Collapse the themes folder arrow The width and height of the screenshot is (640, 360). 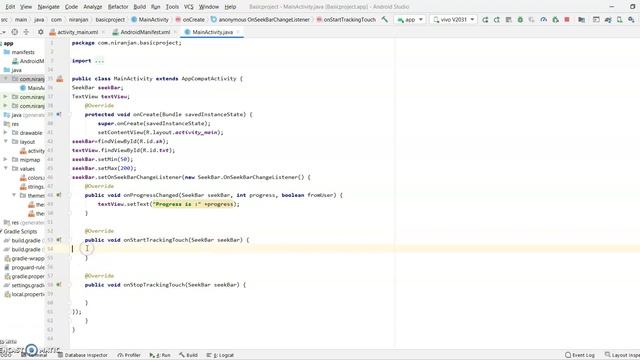pyautogui.click(x=14, y=196)
